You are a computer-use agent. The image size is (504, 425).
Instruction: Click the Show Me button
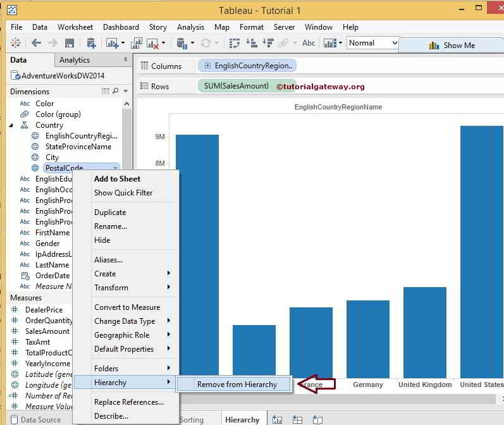pyautogui.click(x=452, y=45)
